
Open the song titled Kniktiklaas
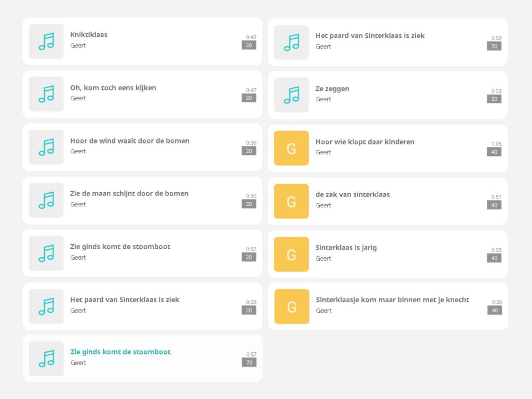point(89,35)
